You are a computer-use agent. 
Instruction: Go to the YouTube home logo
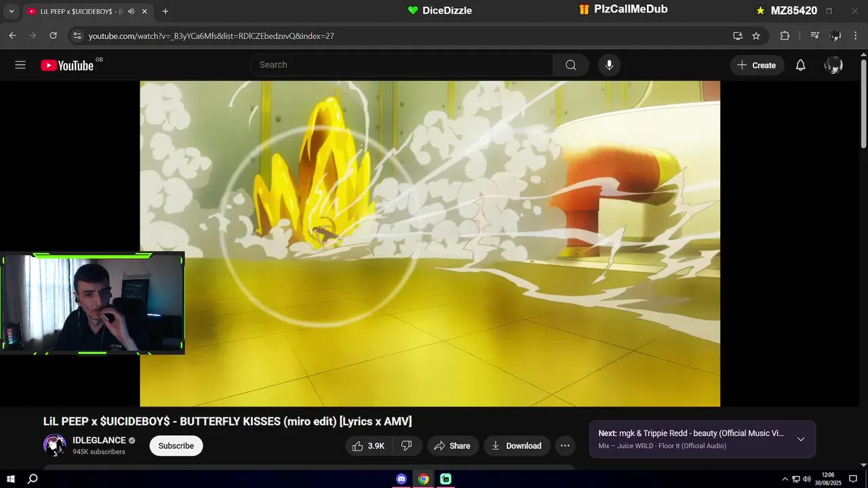66,65
